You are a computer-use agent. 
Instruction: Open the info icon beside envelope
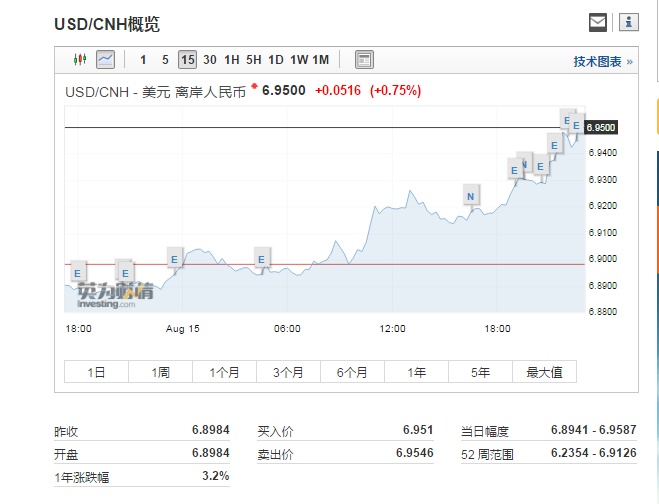tap(627, 22)
